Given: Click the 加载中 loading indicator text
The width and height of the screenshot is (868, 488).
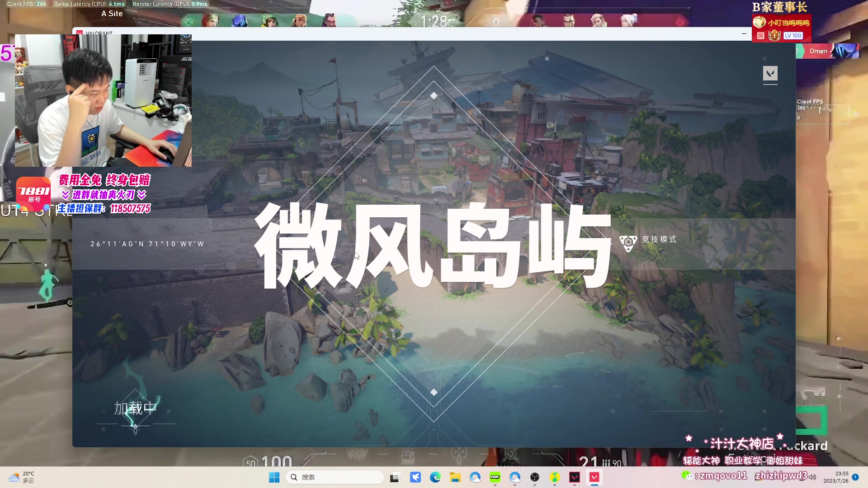Looking at the screenshot, I should pos(135,408).
